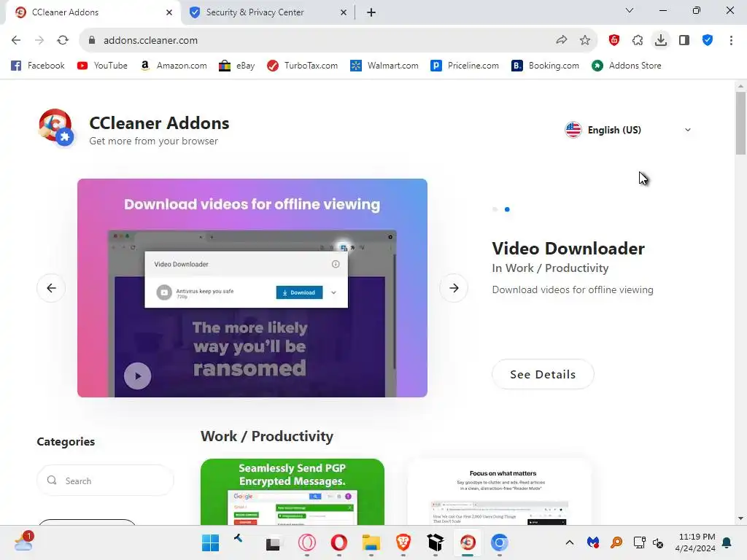Open the clock showing 11:19 PM
The image size is (747, 560).
click(x=695, y=542)
